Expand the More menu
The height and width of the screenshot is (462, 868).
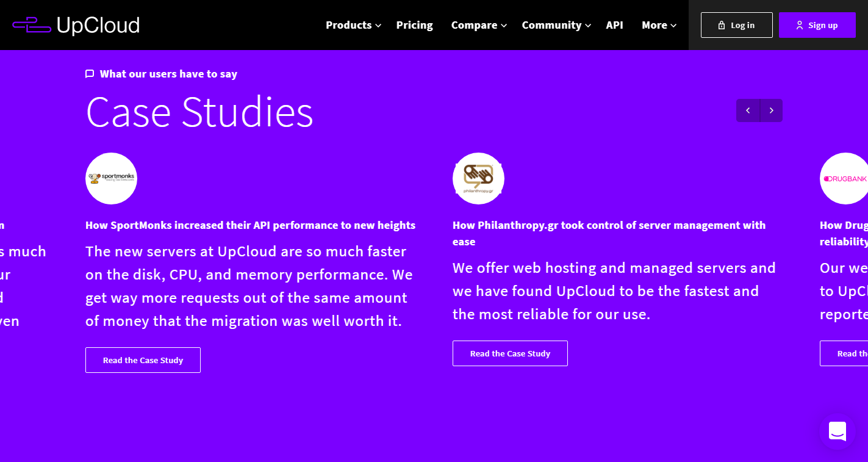click(x=659, y=25)
